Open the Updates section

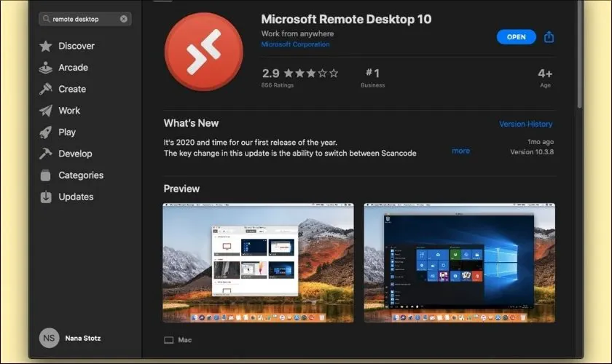pos(76,197)
